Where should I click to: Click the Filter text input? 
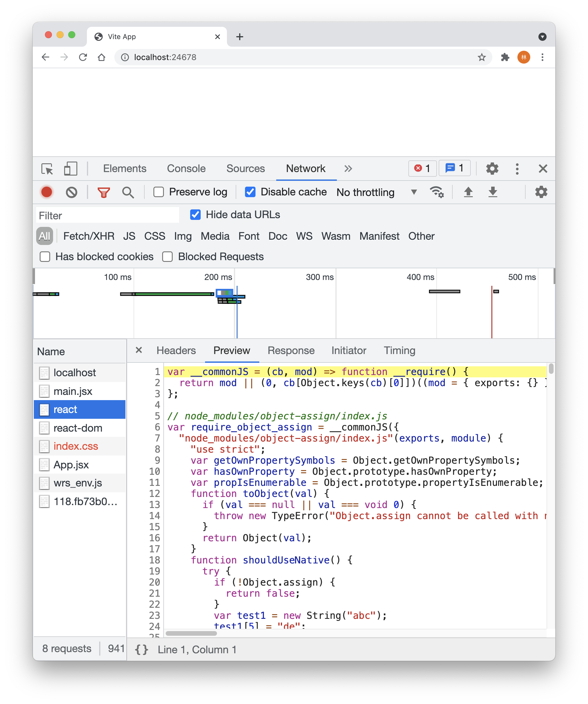coord(107,216)
